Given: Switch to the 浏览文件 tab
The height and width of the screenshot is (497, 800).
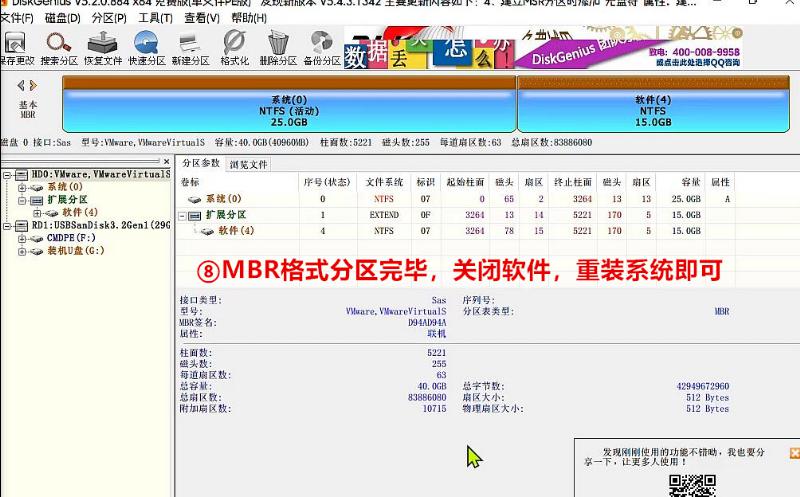Looking at the screenshot, I should [x=248, y=164].
